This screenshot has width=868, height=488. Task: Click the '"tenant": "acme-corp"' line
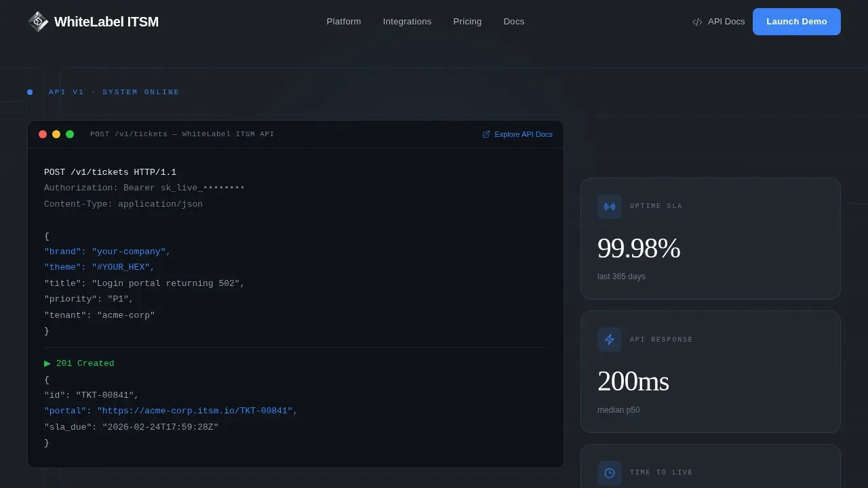(100, 315)
